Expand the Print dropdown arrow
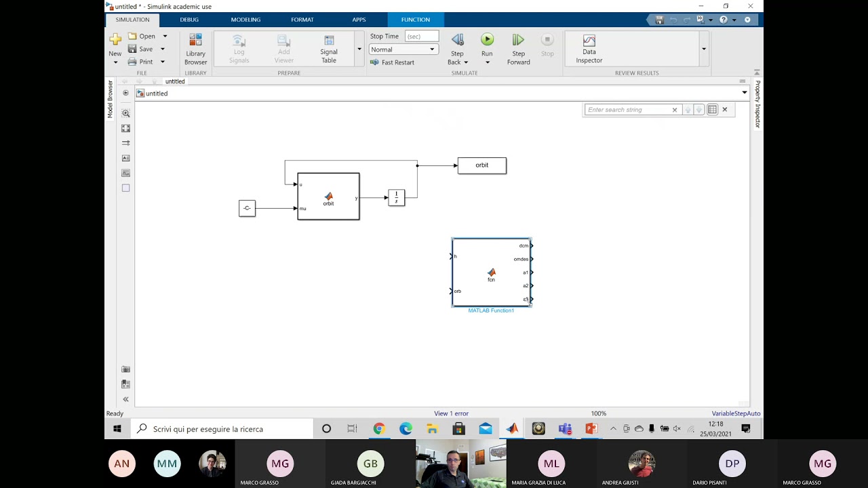Viewport: 868px width, 488px height. click(163, 62)
